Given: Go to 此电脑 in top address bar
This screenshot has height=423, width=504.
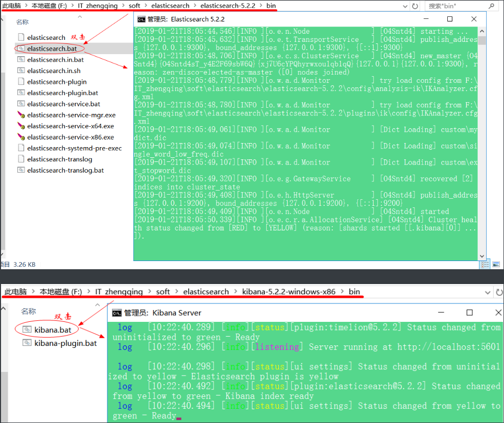Looking at the screenshot, I should (12, 6).
